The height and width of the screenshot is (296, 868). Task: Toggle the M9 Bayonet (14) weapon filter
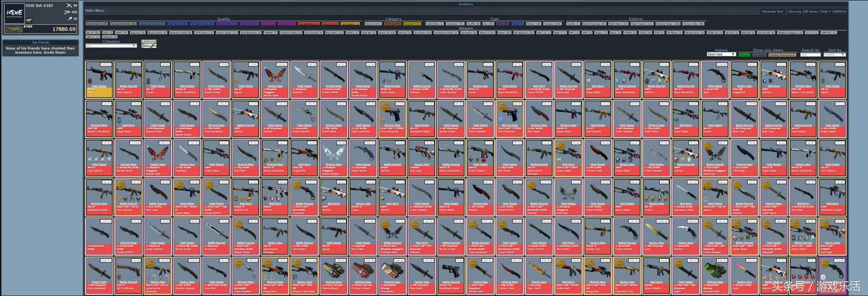(524, 33)
